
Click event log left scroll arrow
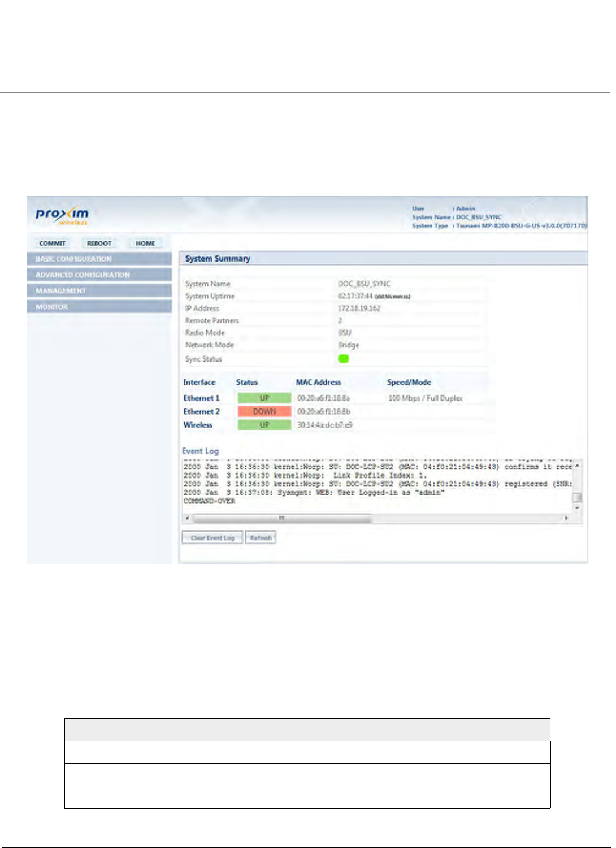click(187, 518)
